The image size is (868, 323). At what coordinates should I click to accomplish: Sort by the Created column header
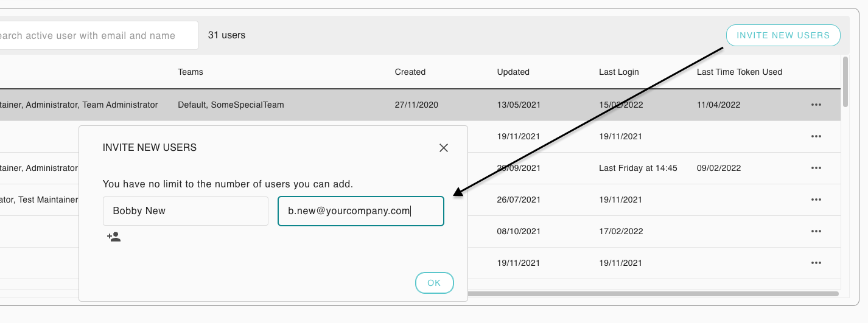tap(410, 72)
